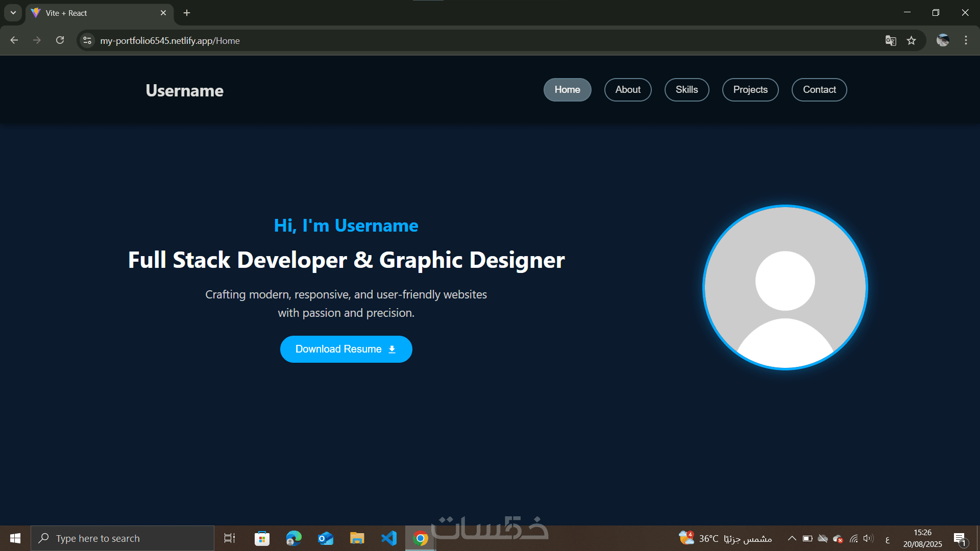This screenshot has height=551, width=980.
Task: Expand the tab search dropdown arrow
Action: [x=13, y=13]
